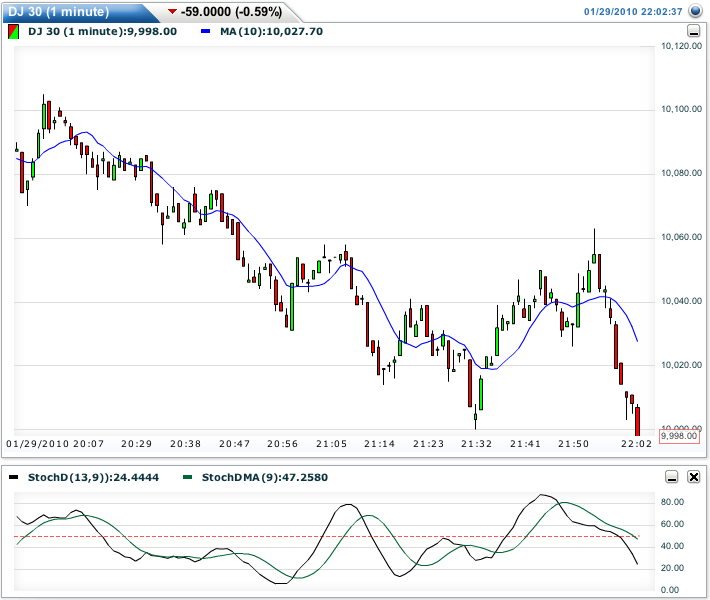Click the black StochD legend color marker

point(13,477)
